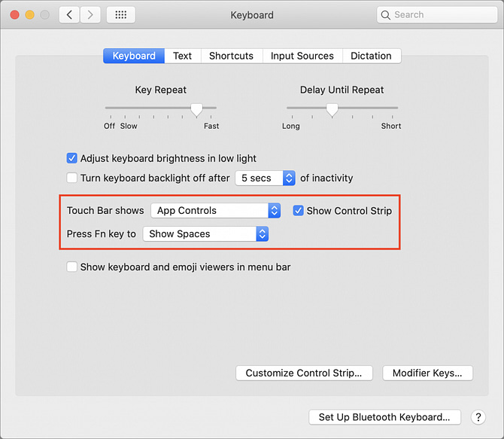Click the Key Repeat slider handle
The width and height of the screenshot is (504, 439).
tap(196, 109)
